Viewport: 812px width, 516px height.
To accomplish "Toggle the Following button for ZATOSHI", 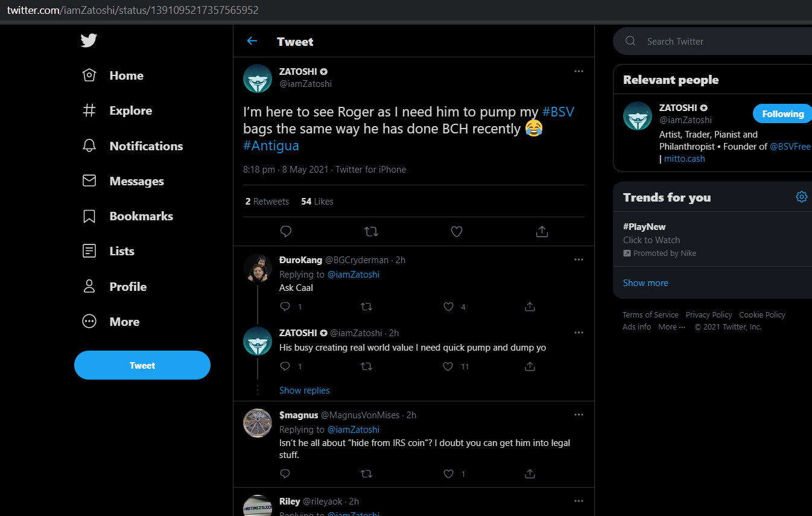I will coord(782,113).
